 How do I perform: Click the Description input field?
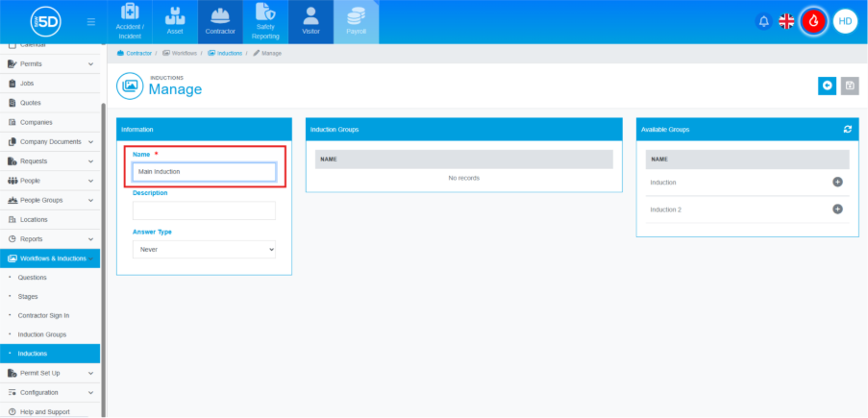coord(204,209)
